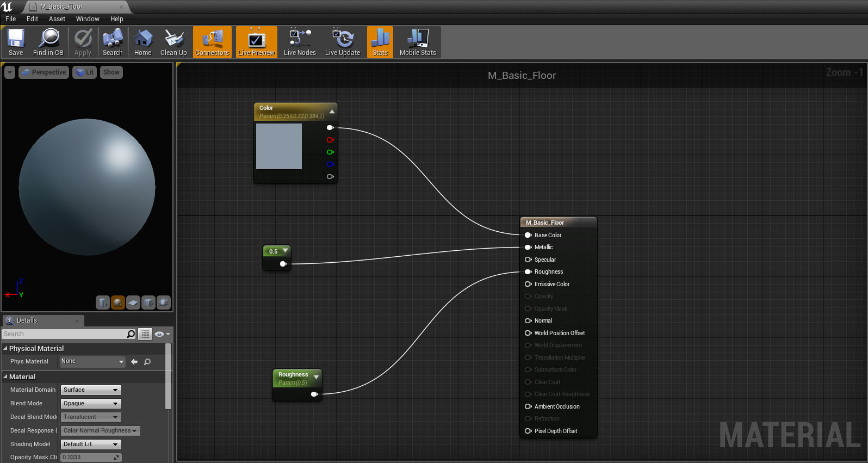Image resolution: width=868 pixels, height=463 pixels.
Task: Click Color node preview swatch
Action: coord(279,146)
